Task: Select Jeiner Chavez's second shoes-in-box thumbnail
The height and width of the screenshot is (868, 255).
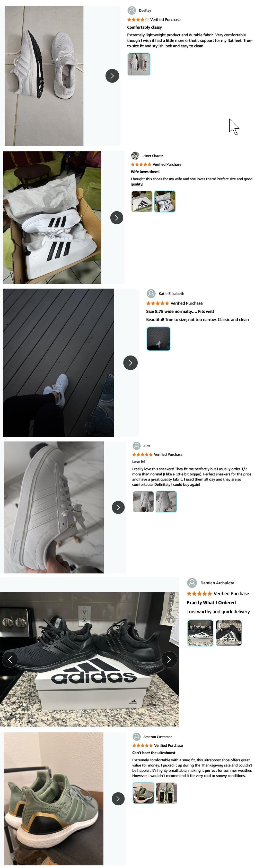Action: 164,201
